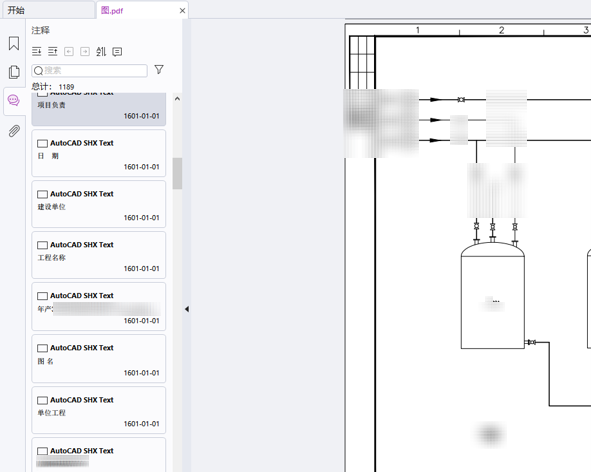The width and height of the screenshot is (591, 472).
Task: Click the 总计: 1189 comment count
Action: (53, 87)
